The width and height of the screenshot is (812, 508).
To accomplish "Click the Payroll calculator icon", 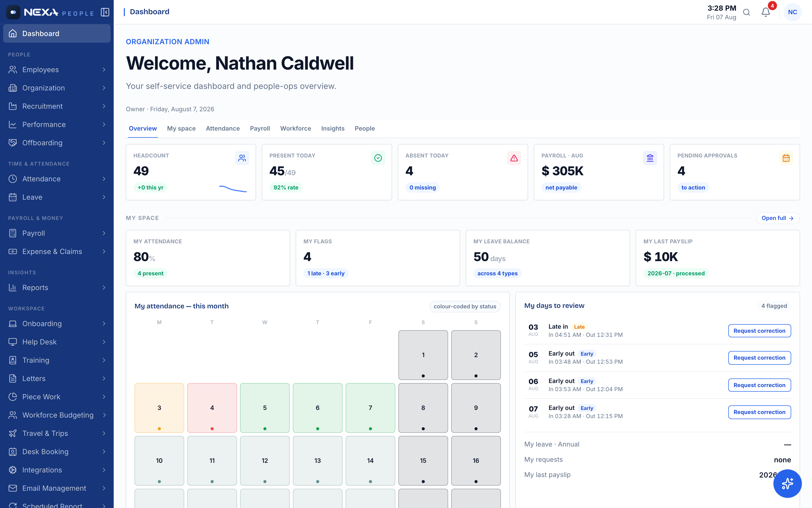I will coord(13,233).
